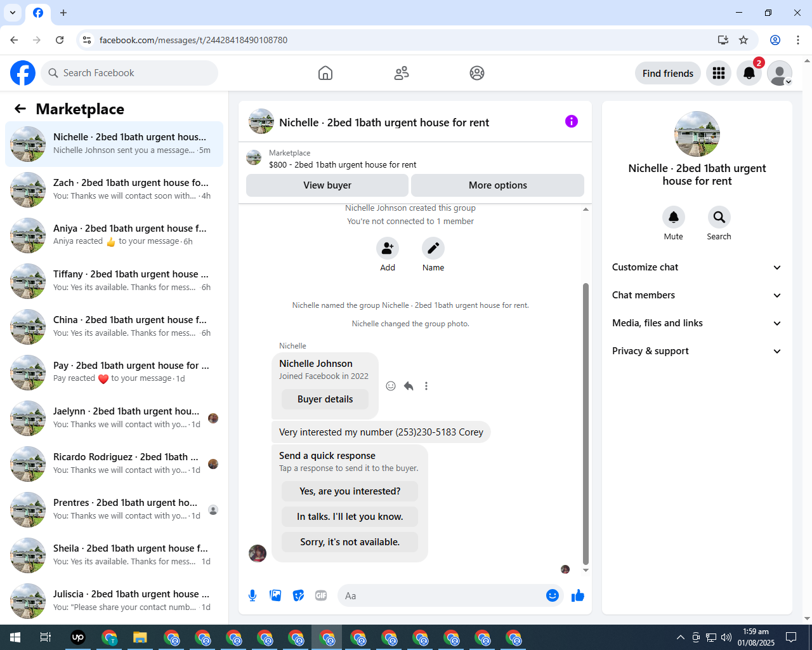Expand Chat members section
The image size is (812, 650).
tap(697, 295)
